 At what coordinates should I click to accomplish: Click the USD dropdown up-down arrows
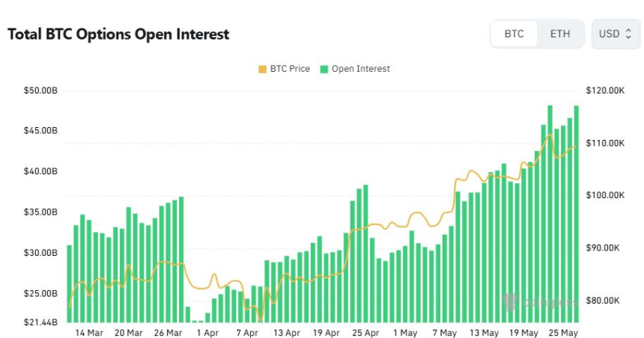(x=628, y=34)
